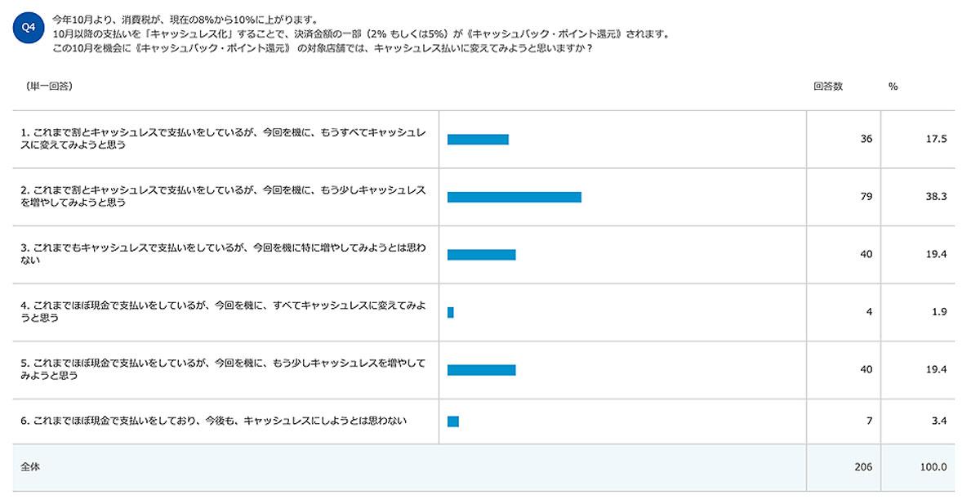980x504 pixels.
Task: Click the bar for answer option 3
Action: [481, 255]
